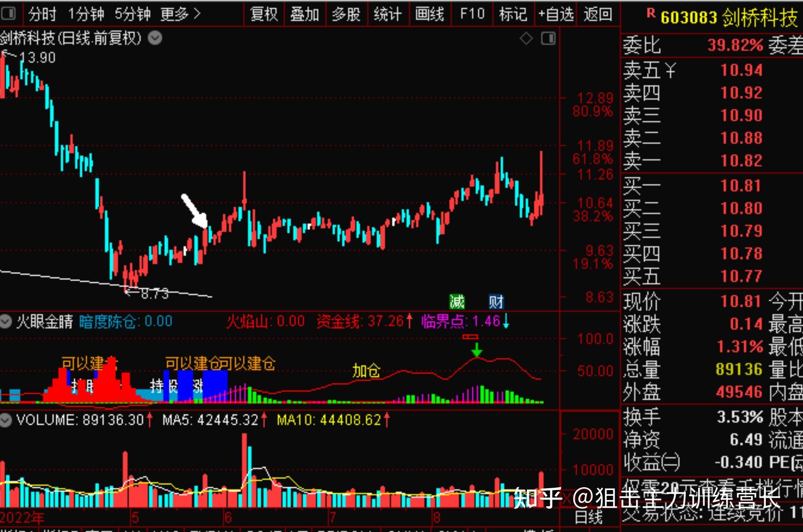The image size is (803, 532).
Task: Open the 复权 adjustment menu
Action: pyautogui.click(x=264, y=14)
